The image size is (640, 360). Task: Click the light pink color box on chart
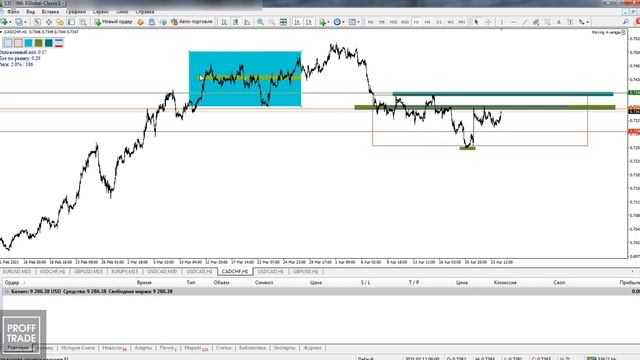click(18, 43)
